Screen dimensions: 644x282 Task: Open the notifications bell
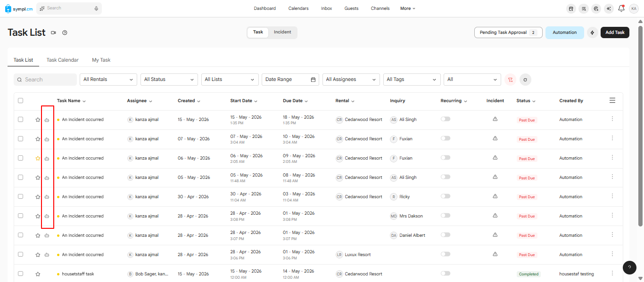(621, 8)
